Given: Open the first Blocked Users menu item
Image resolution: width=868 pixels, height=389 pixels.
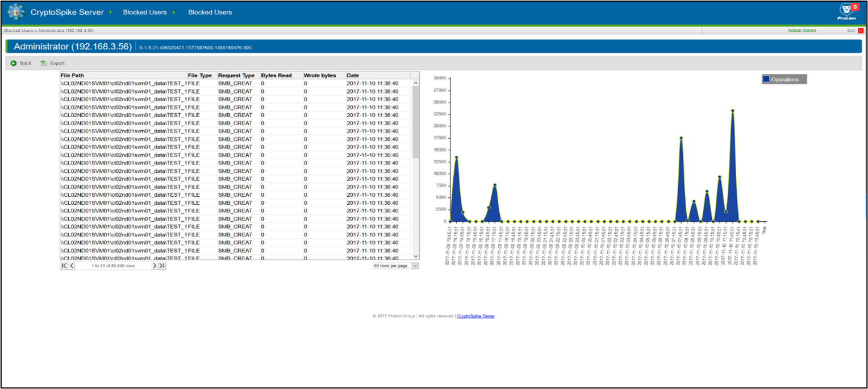Looking at the screenshot, I should [x=145, y=12].
